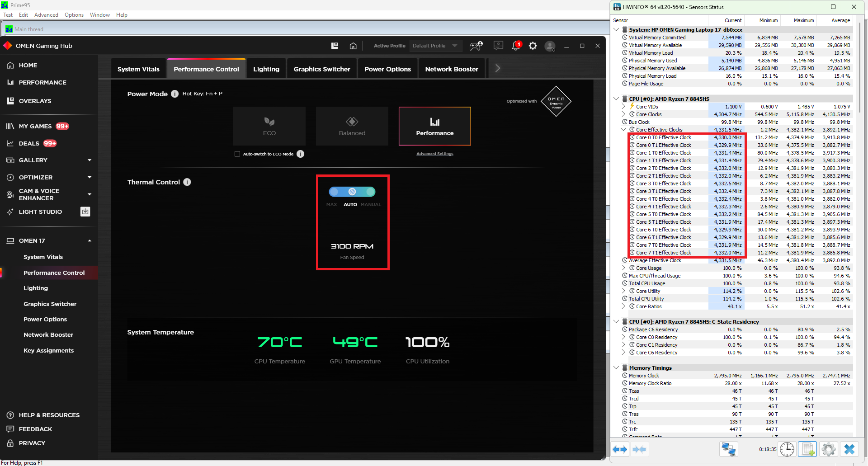The image size is (868, 466).
Task: Click HWiNFO log file with plus icon
Action: [807, 449]
